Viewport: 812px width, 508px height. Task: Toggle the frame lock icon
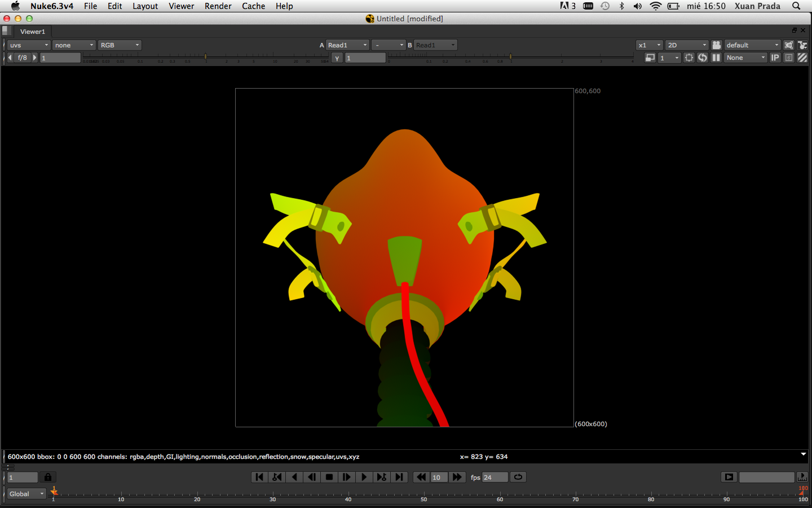click(x=48, y=478)
